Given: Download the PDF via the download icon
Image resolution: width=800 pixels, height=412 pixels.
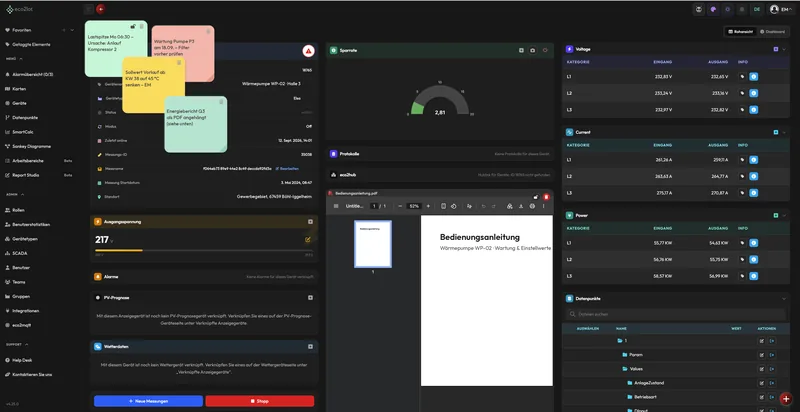Looking at the screenshot, I should tap(521, 206).
